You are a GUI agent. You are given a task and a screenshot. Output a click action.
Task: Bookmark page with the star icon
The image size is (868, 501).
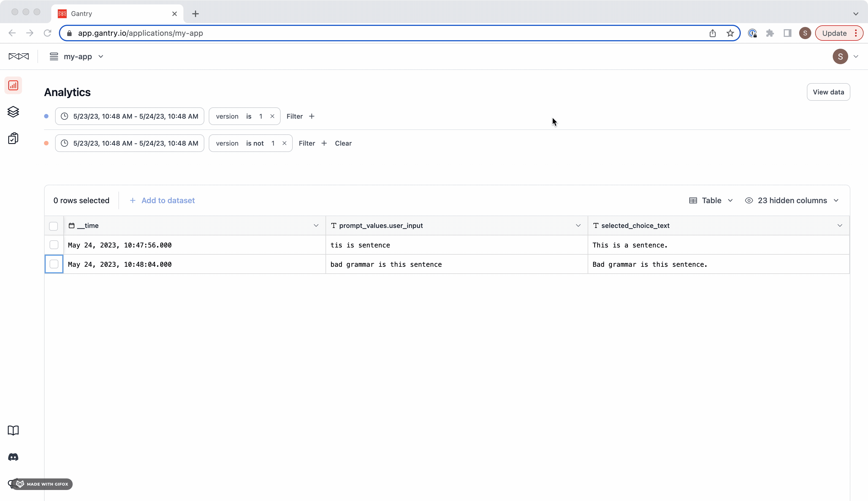pyautogui.click(x=730, y=33)
